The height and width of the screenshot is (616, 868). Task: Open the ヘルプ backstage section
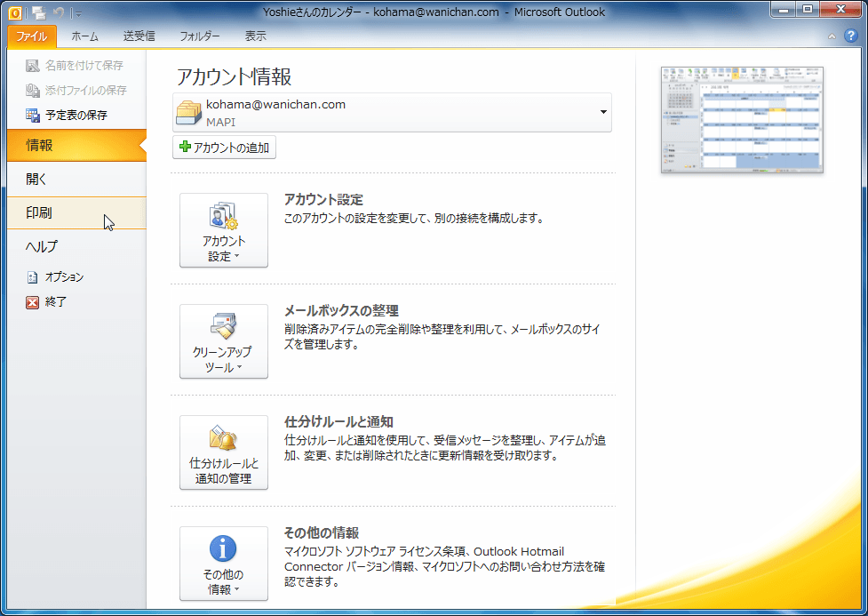tap(76, 246)
